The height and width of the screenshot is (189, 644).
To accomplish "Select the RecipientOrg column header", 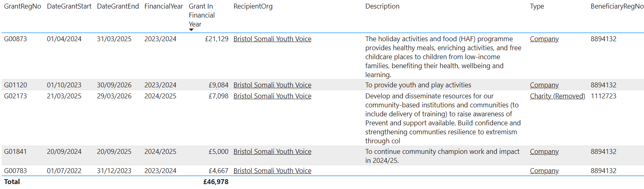I will (253, 7).
